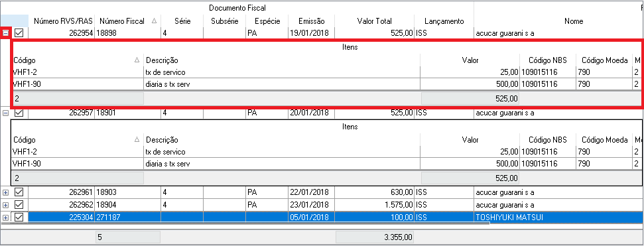Viewport: 644px width, 246px height.
Task: Expand the row for document 262962
Action: 6,205
